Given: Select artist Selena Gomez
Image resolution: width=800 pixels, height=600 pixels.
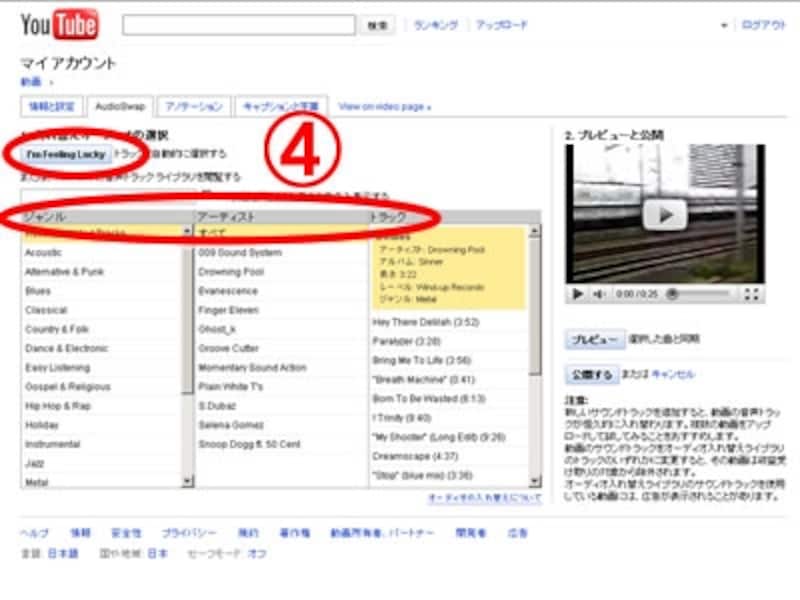Looking at the screenshot, I should click(231, 425).
